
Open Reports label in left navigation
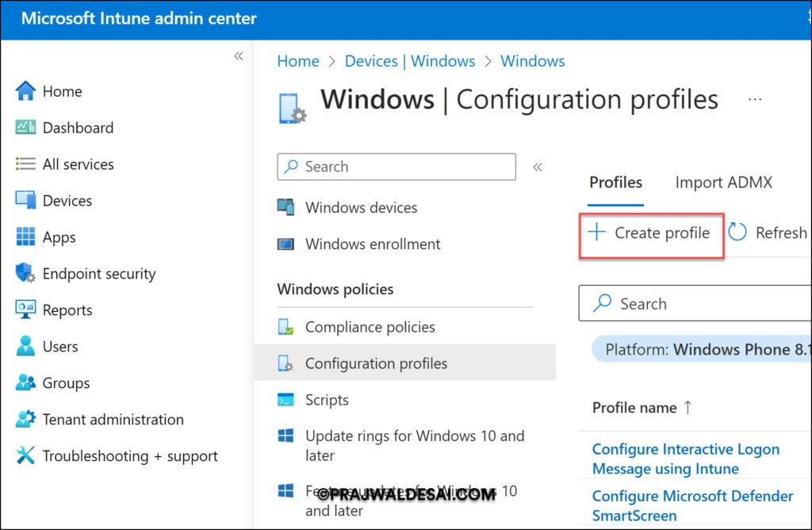(67, 309)
